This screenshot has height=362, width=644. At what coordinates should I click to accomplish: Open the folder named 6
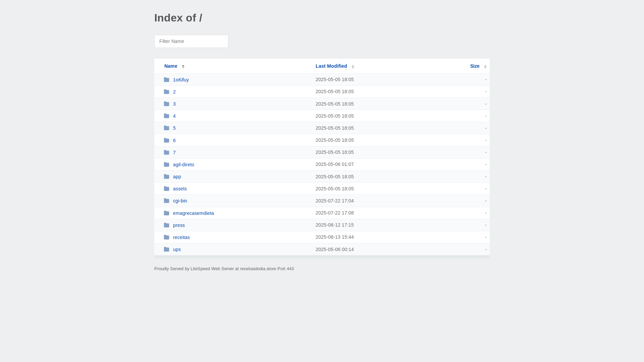coord(174,140)
